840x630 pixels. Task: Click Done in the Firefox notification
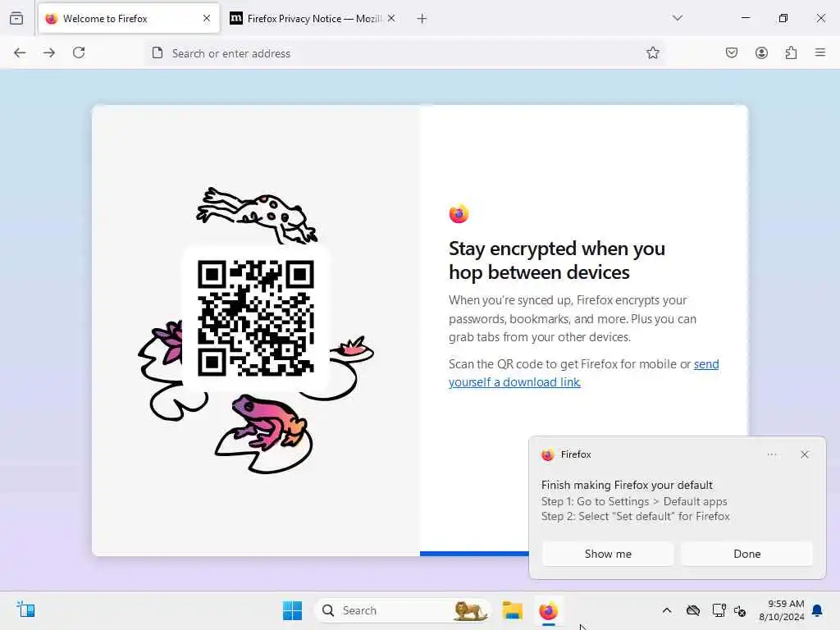(746, 554)
